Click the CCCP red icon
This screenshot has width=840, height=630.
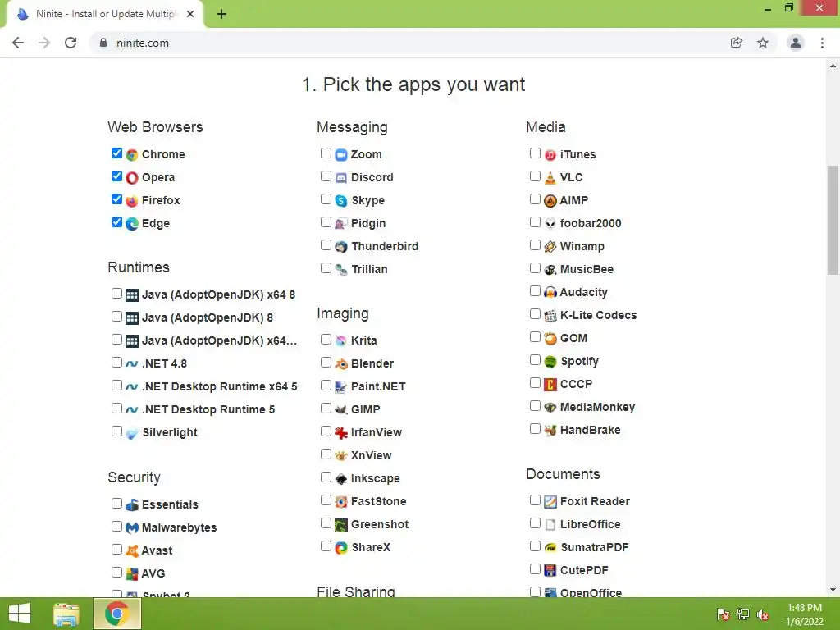point(550,385)
